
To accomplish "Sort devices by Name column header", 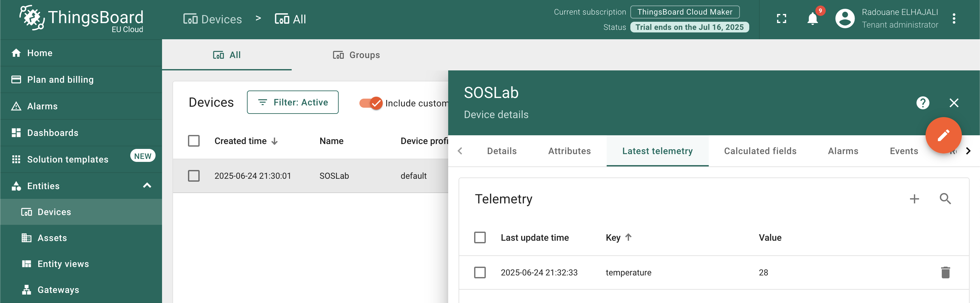I will click(331, 141).
